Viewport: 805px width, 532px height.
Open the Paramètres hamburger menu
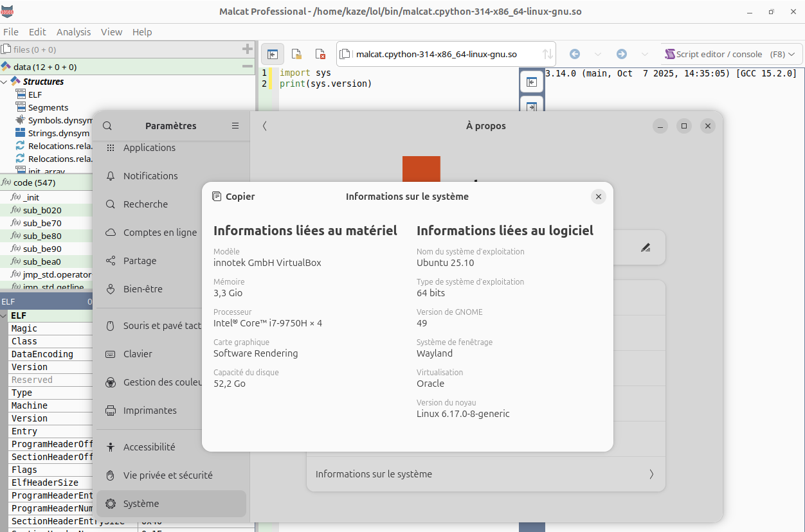click(x=235, y=126)
